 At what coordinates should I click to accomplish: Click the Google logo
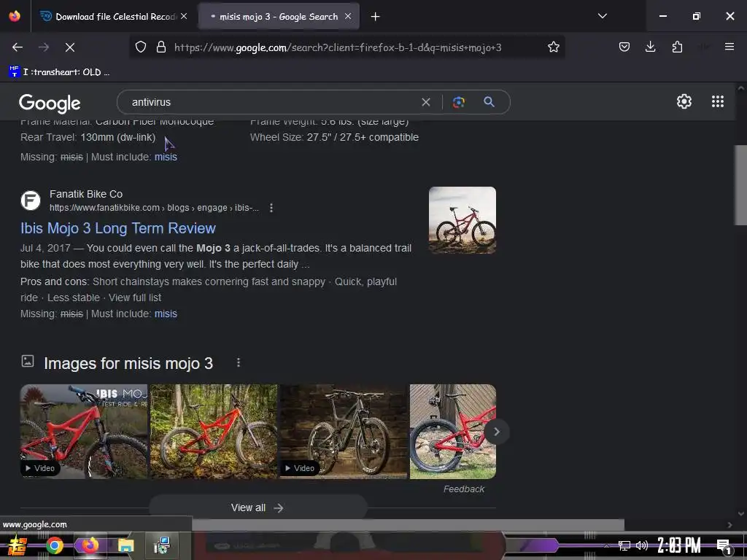pyautogui.click(x=50, y=103)
